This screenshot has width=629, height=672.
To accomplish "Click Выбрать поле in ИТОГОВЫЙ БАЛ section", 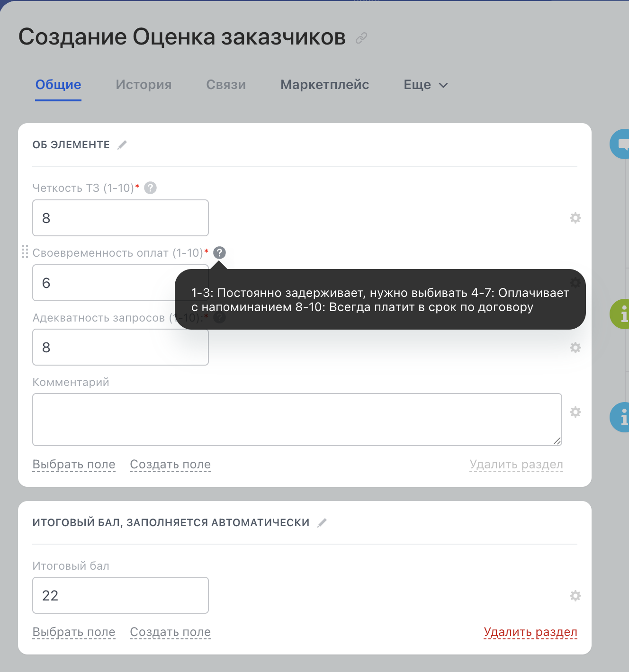I will (74, 632).
